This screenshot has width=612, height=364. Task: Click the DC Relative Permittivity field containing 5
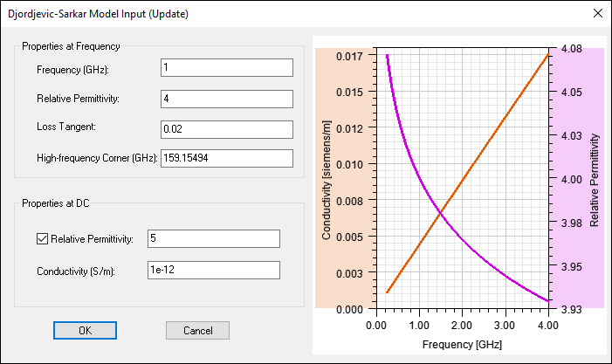coord(214,238)
